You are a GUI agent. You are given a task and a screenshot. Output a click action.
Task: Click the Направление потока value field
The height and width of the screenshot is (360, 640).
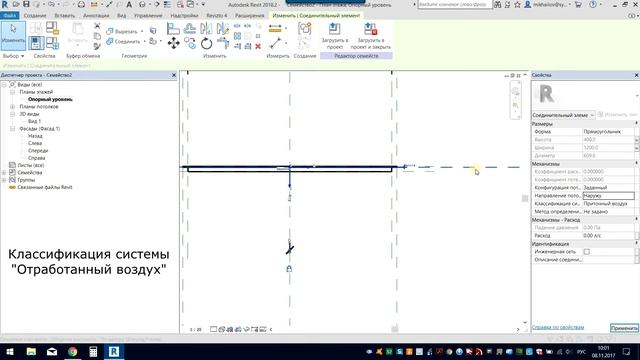pos(608,196)
